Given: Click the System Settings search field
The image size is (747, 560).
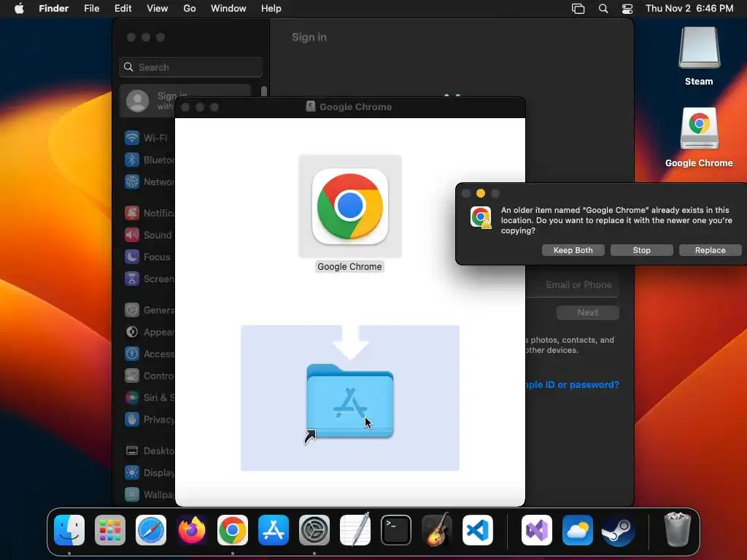Looking at the screenshot, I should coord(190,67).
